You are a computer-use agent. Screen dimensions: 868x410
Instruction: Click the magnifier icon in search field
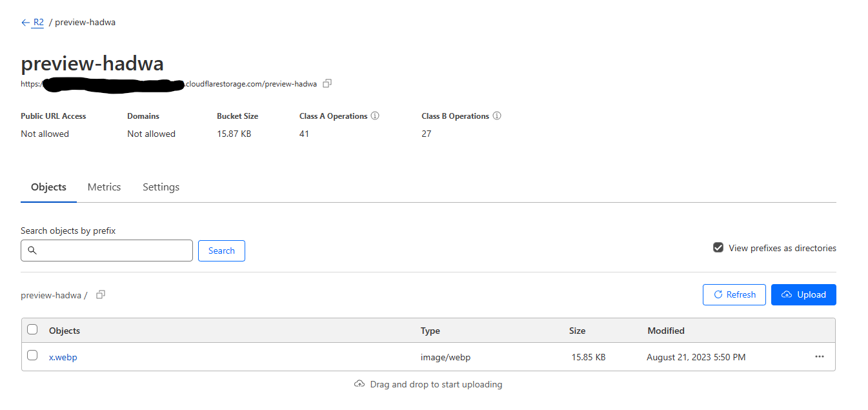pos(32,251)
